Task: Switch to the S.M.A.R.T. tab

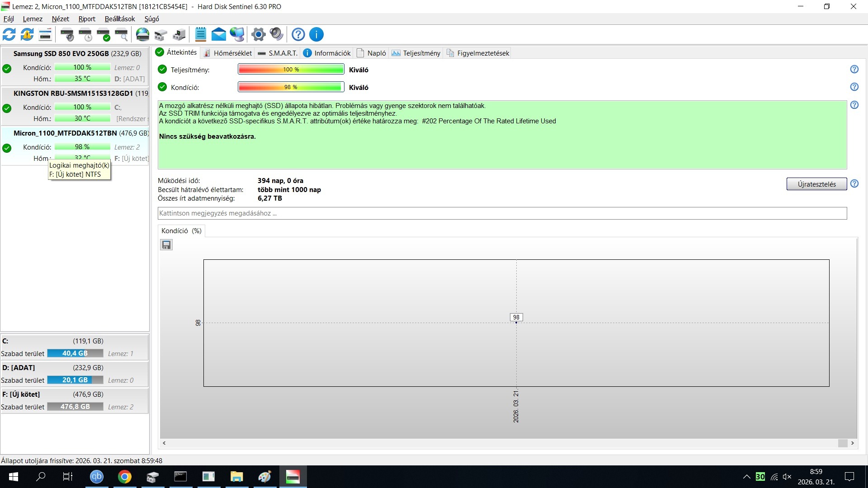Action: click(278, 53)
